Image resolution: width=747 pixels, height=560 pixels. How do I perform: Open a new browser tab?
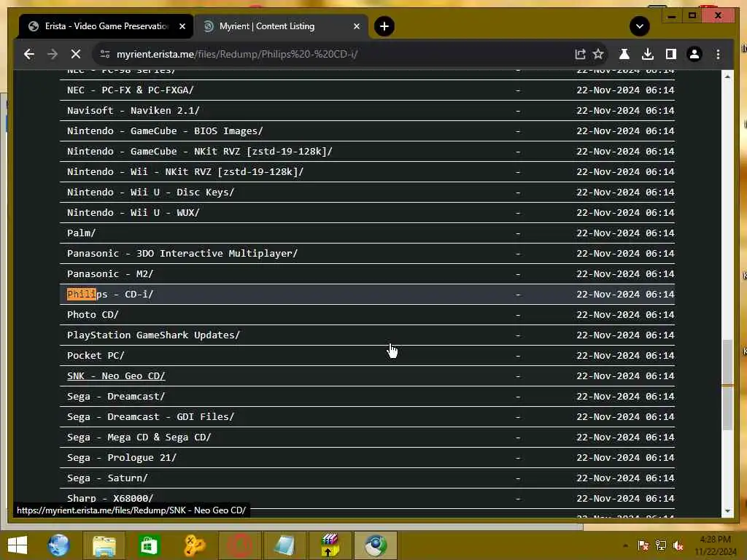[384, 26]
